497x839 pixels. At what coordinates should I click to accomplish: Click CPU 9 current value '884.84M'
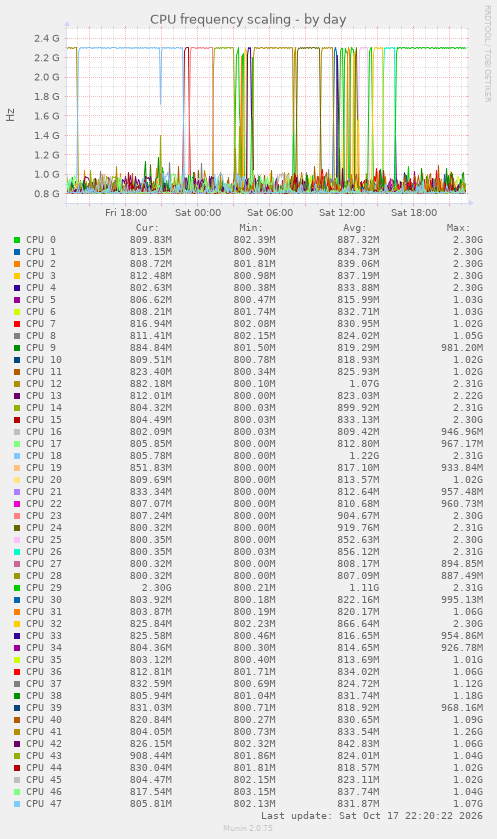coord(151,348)
